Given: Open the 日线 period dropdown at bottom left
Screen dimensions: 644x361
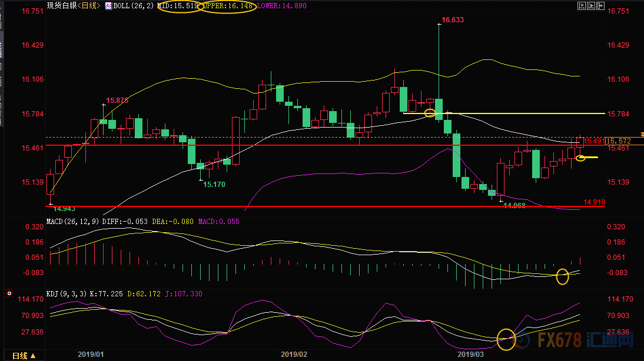Looking at the screenshot, I should [x=24, y=356].
